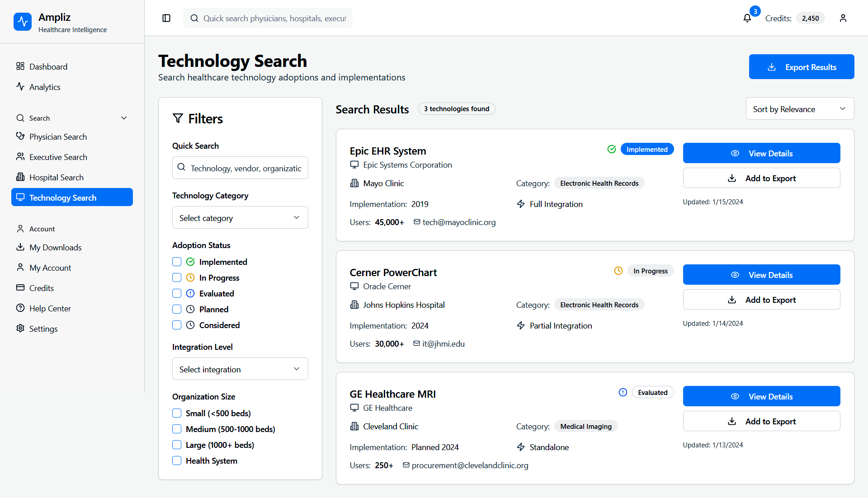868x498 pixels.
Task: Open the user profile icon
Action: (843, 18)
